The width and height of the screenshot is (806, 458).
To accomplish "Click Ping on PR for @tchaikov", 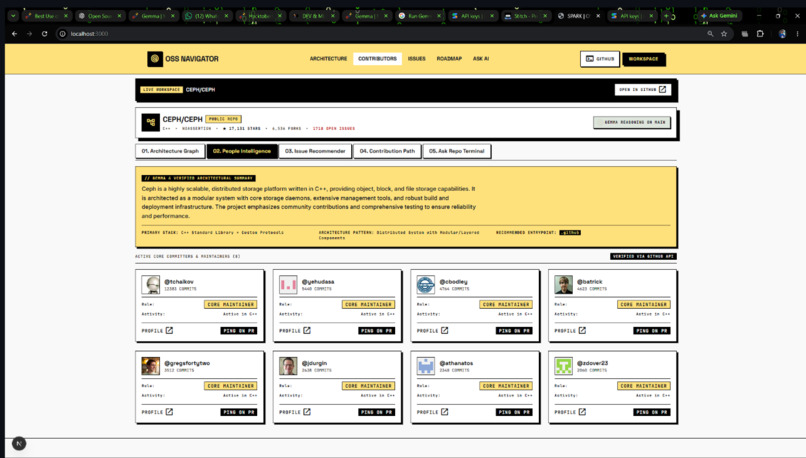I will tap(239, 331).
